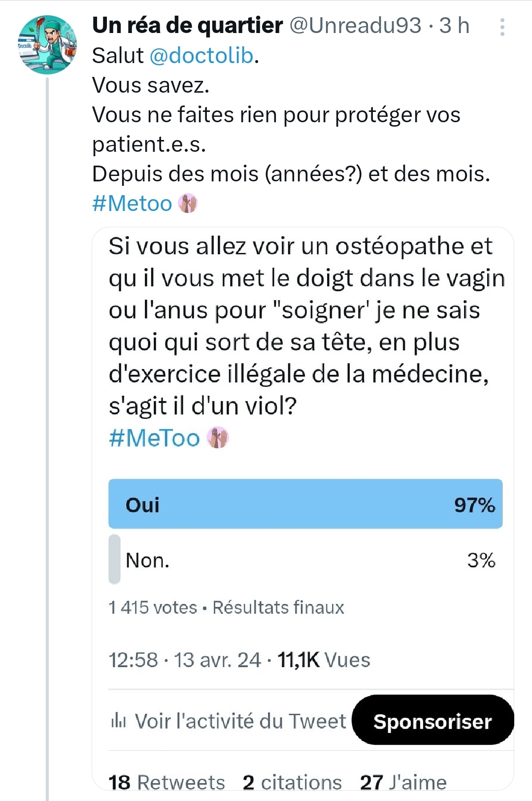
Task: View the 2 citations list
Action: (x=292, y=782)
